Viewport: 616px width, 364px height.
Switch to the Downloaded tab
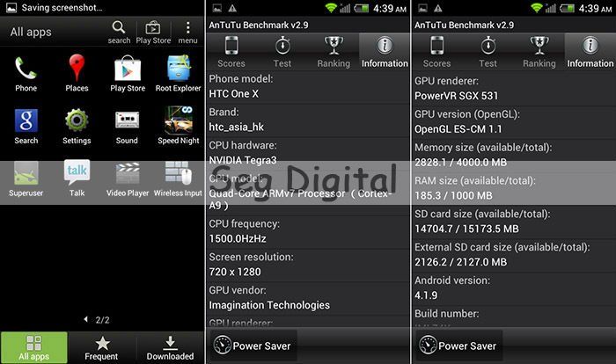tap(170, 347)
